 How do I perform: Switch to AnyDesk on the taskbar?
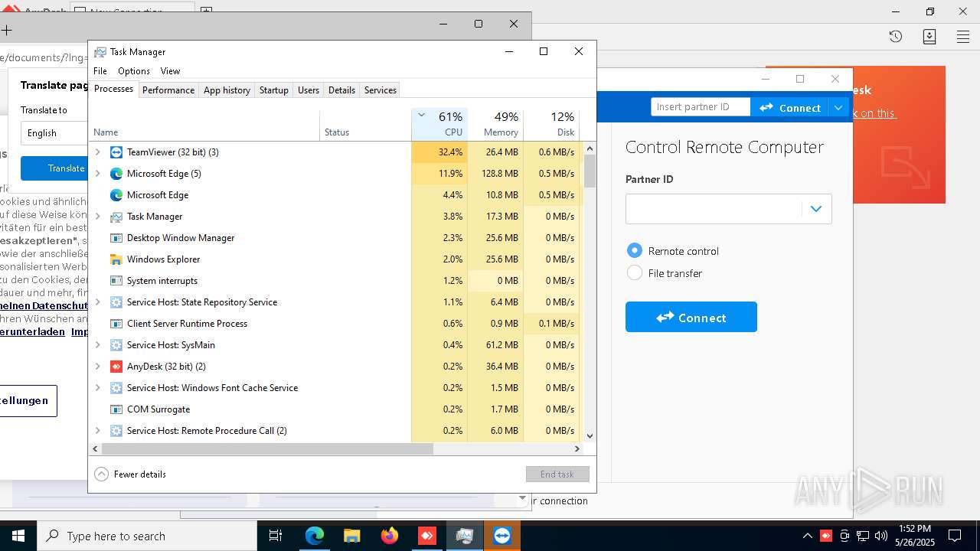(x=426, y=536)
